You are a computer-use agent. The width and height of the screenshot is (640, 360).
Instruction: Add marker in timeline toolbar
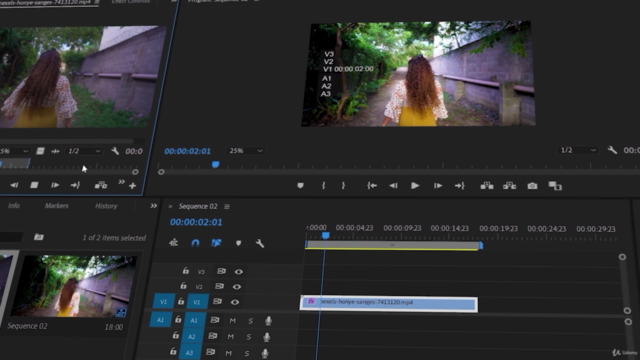click(238, 243)
